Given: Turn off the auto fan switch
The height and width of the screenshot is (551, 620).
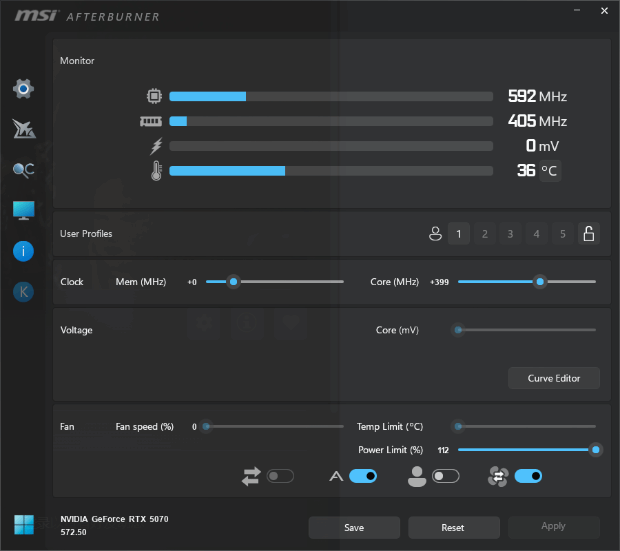Looking at the screenshot, I should [363, 476].
